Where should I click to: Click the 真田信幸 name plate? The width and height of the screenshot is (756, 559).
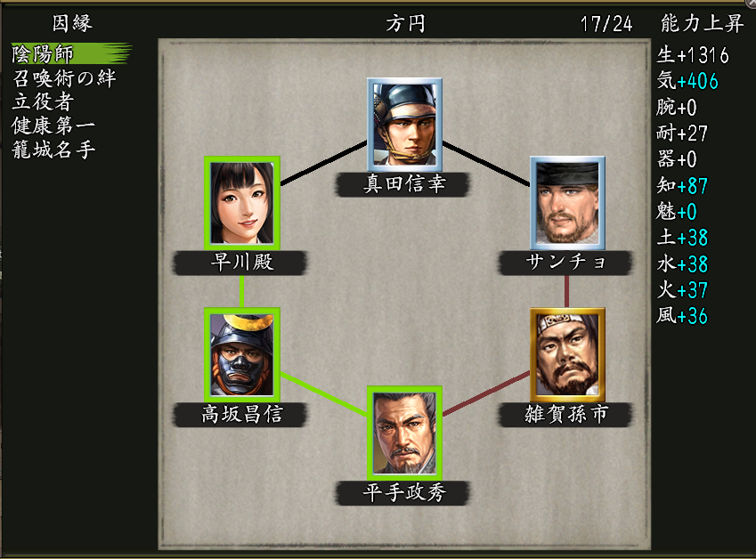click(403, 184)
